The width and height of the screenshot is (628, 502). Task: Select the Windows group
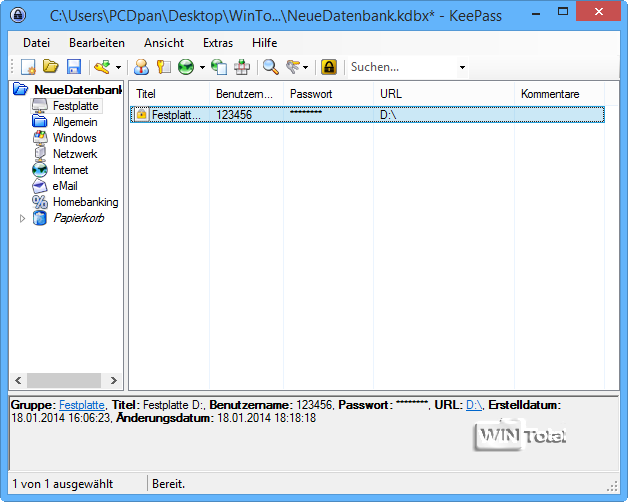74,138
